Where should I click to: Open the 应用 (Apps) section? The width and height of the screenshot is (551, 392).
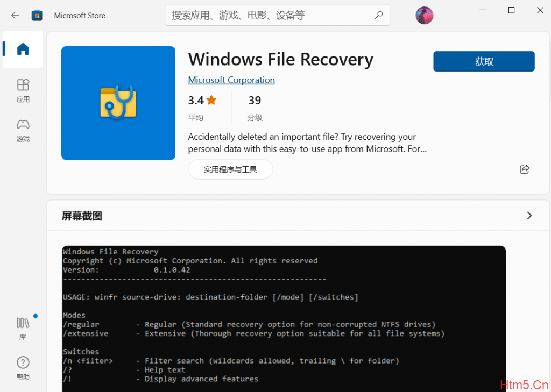tap(23, 91)
